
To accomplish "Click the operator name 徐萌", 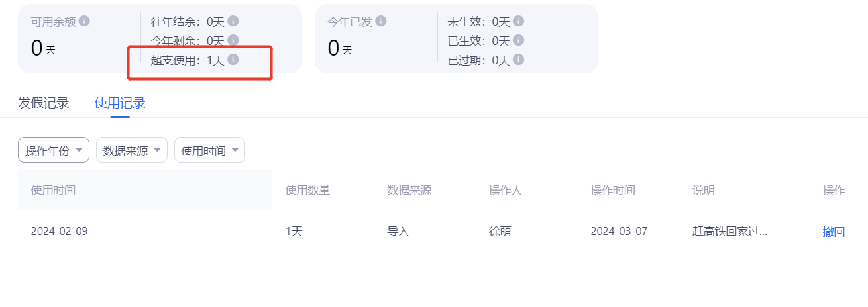I will click(x=500, y=231).
